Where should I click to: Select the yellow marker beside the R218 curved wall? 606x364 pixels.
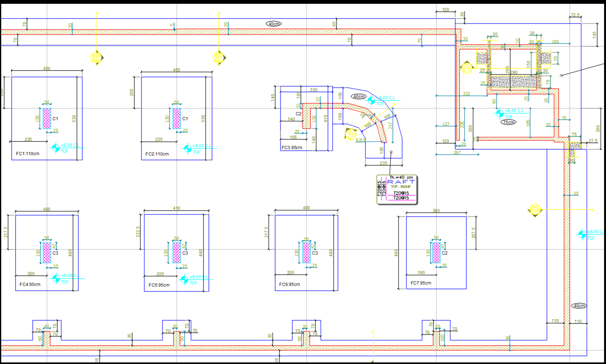click(351, 134)
